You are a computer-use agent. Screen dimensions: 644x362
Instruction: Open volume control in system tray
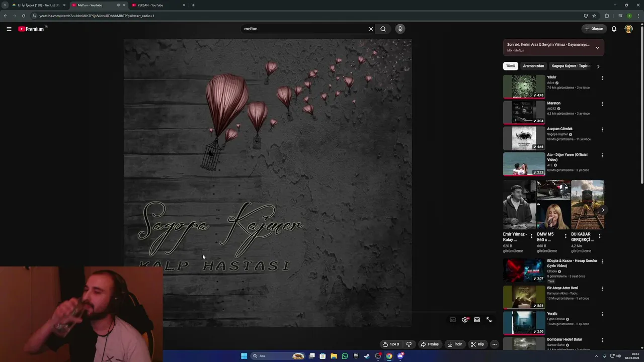(x=618, y=356)
